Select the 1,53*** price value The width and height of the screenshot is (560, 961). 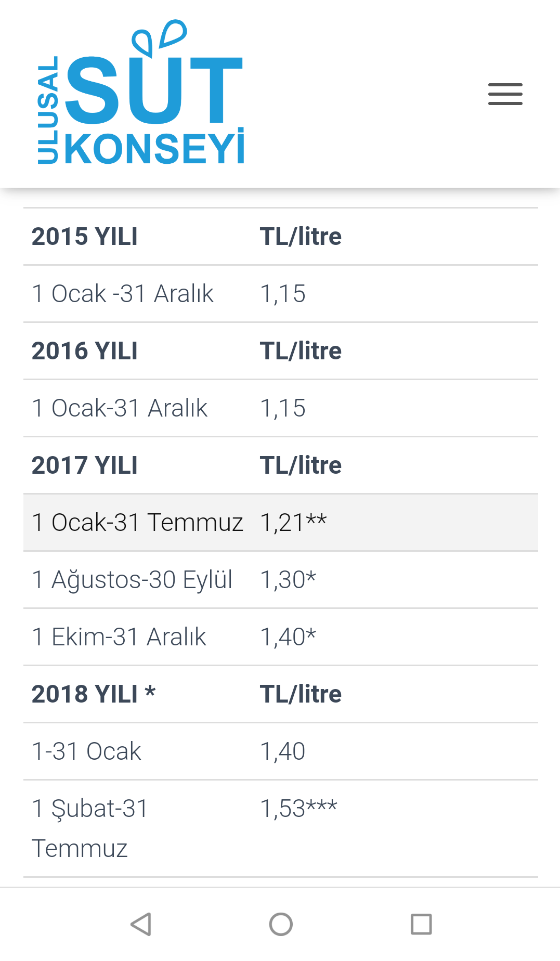tap(298, 808)
